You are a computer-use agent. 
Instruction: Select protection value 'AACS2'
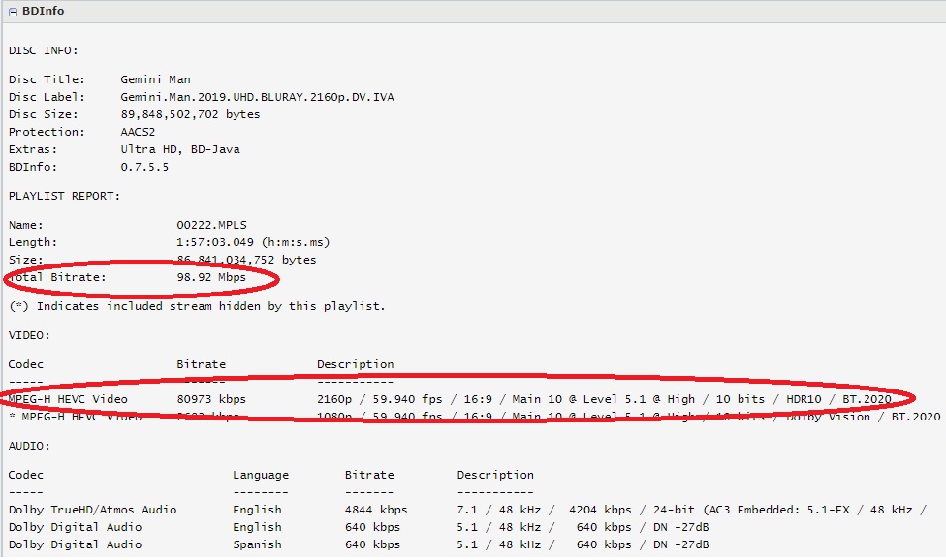pyautogui.click(x=138, y=132)
